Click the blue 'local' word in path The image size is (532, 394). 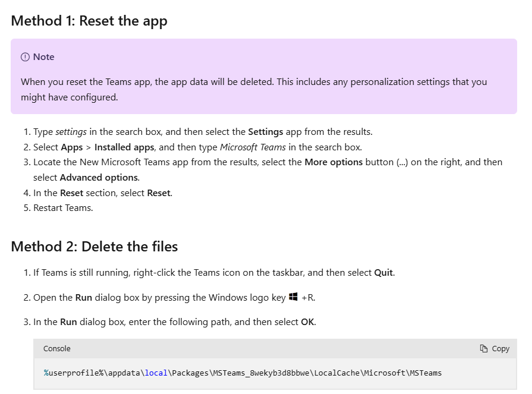pyautogui.click(x=156, y=373)
